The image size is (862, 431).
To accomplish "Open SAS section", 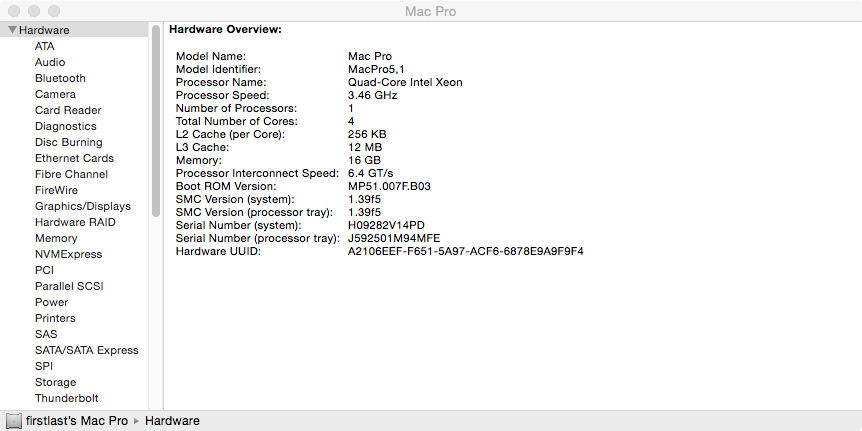I will [x=46, y=334].
